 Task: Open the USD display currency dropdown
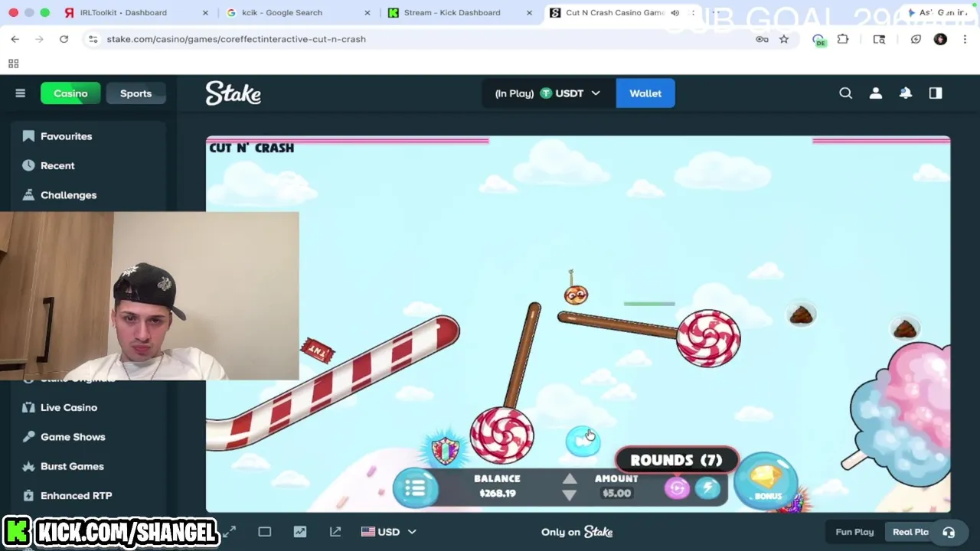[389, 532]
